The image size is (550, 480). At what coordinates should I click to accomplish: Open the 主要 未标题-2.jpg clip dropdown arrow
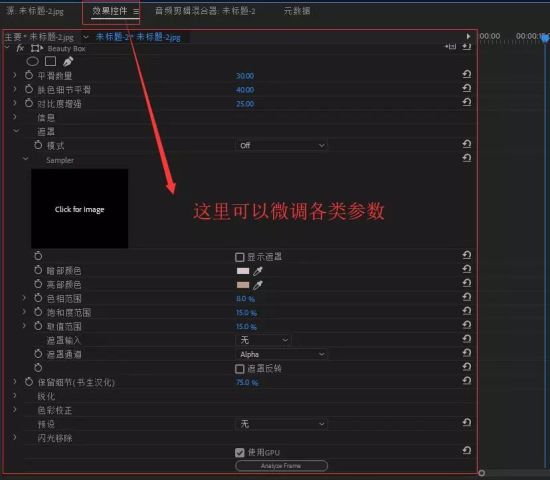coord(86,37)
